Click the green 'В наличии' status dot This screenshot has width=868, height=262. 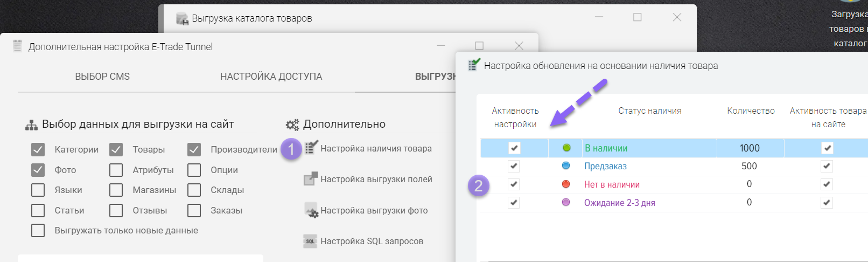point(566,148)
